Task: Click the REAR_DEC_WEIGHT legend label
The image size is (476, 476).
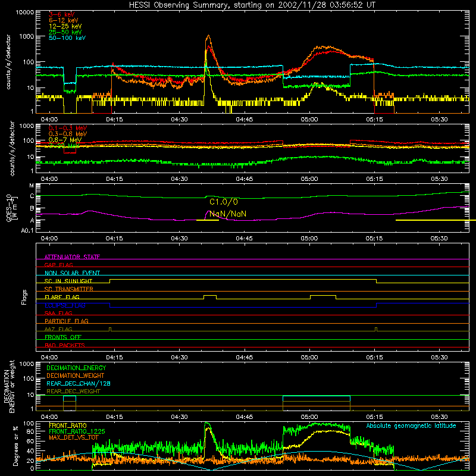Action: pos(73,392)
